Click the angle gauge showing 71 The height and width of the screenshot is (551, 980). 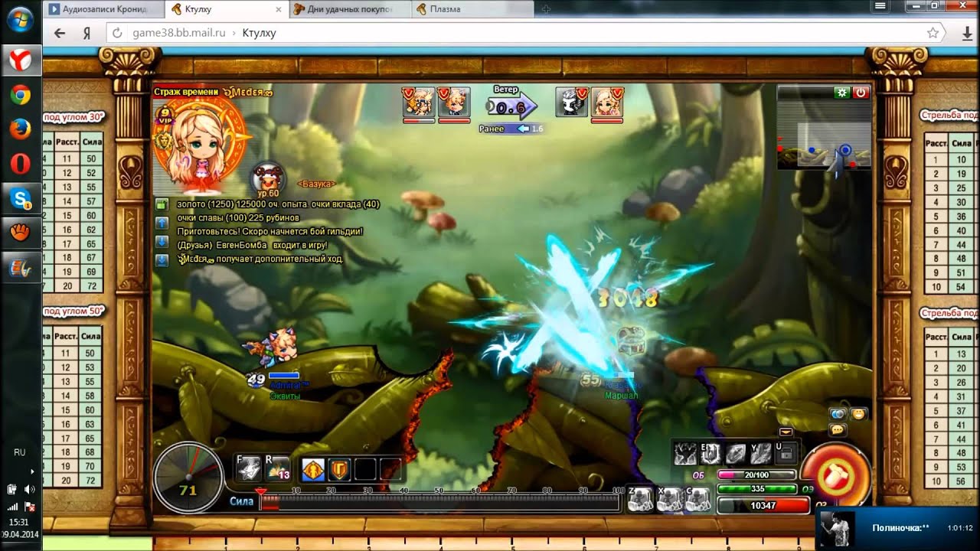tap(188, 477)
